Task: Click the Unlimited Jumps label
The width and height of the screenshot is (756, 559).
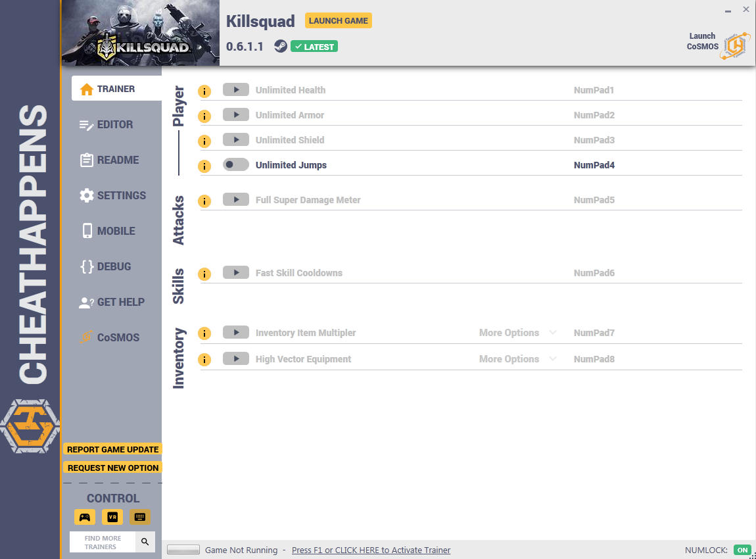Action: point(291,165)
